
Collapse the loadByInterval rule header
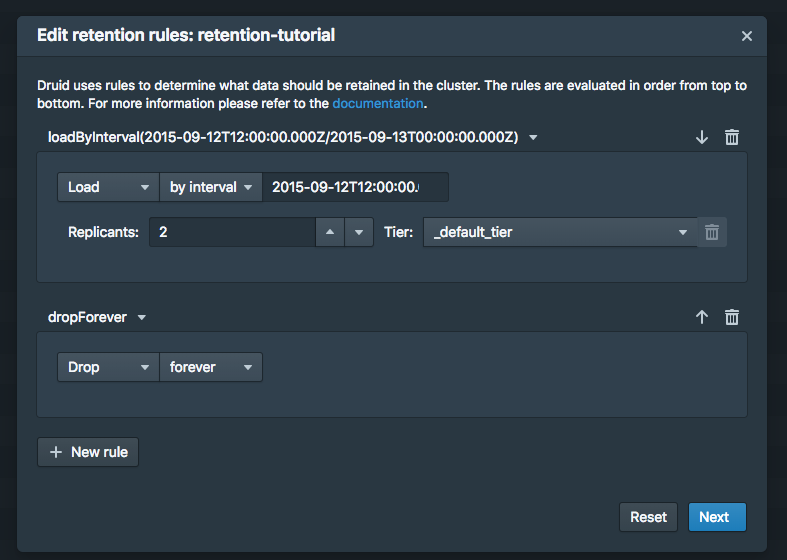[x=533, y=137]
